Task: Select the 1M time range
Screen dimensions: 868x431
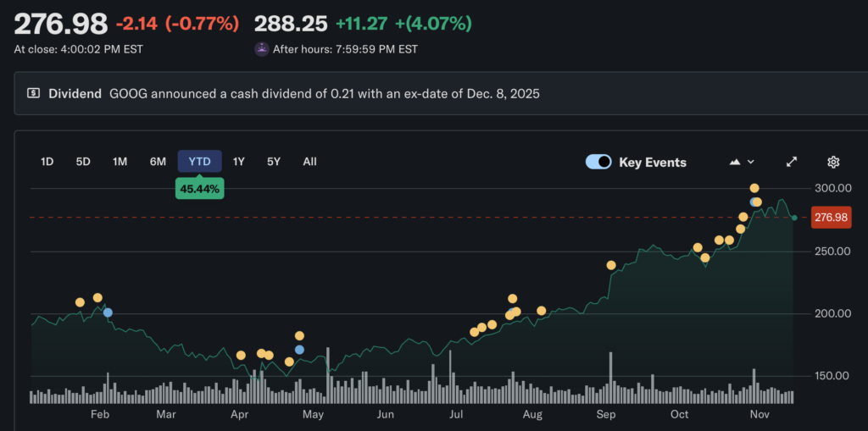Action: point(120,161)
